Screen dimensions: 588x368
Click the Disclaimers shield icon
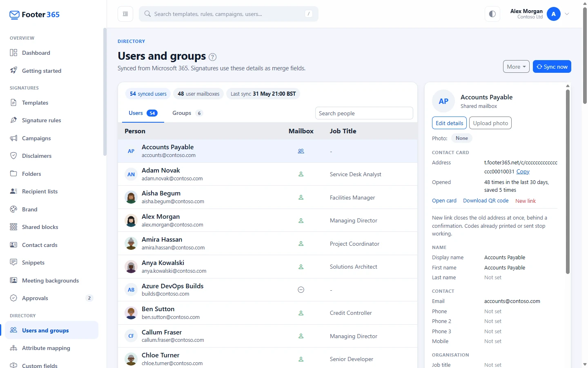(13, 156)
